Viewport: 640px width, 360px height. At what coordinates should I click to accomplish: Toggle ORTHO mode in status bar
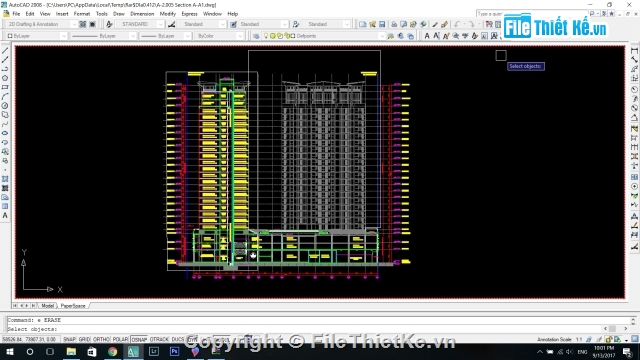(x=101, y=340)
